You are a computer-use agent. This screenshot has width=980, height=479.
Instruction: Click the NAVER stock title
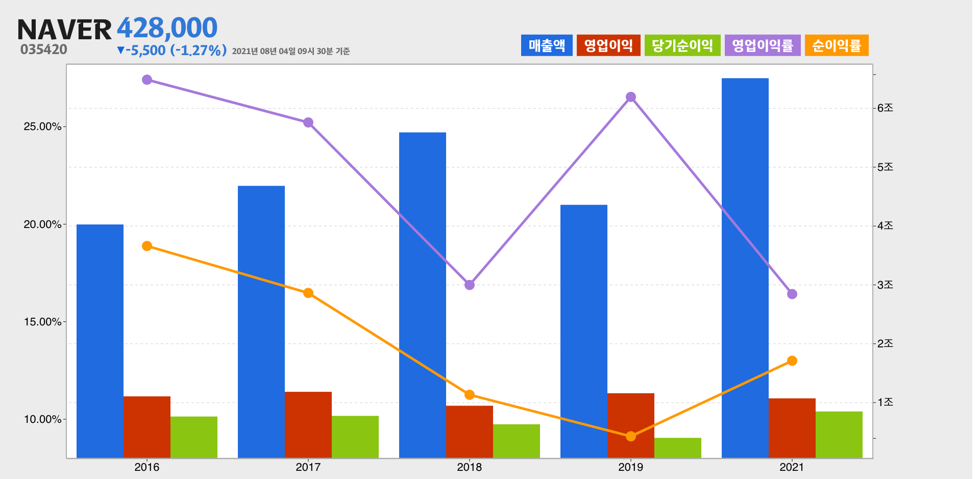point(64,30)
